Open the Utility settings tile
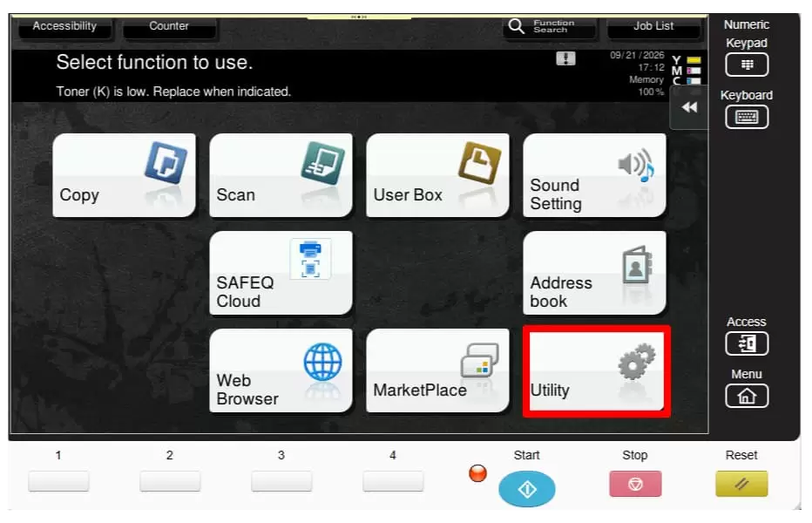This screenshot has width=812, height=523. (x=596, y=371)
